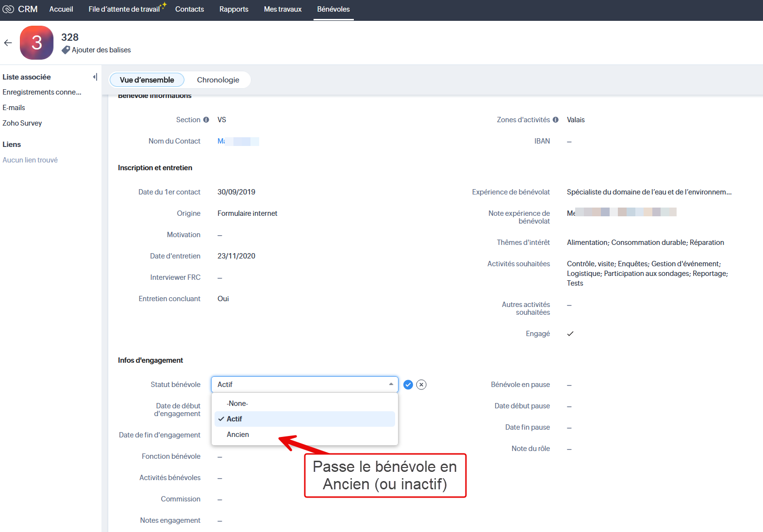
Task: Click the record avatar showing 3
Action: click(36, 43)
